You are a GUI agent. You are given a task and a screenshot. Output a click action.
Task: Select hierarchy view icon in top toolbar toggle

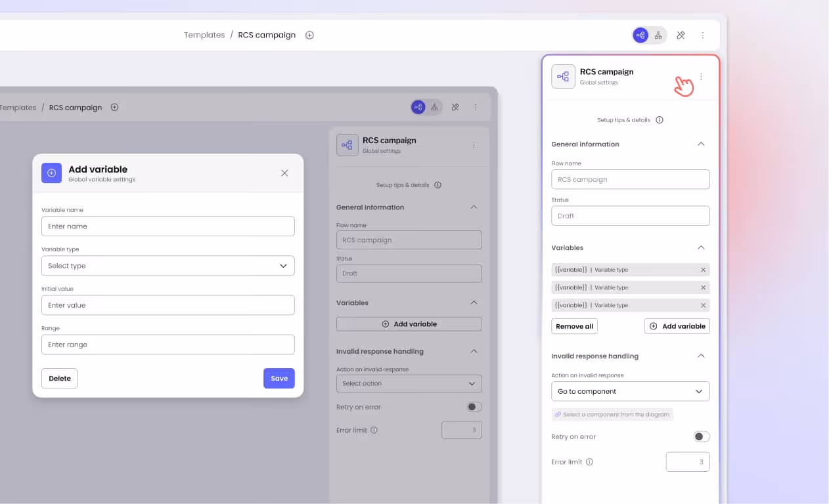point(658,35)
